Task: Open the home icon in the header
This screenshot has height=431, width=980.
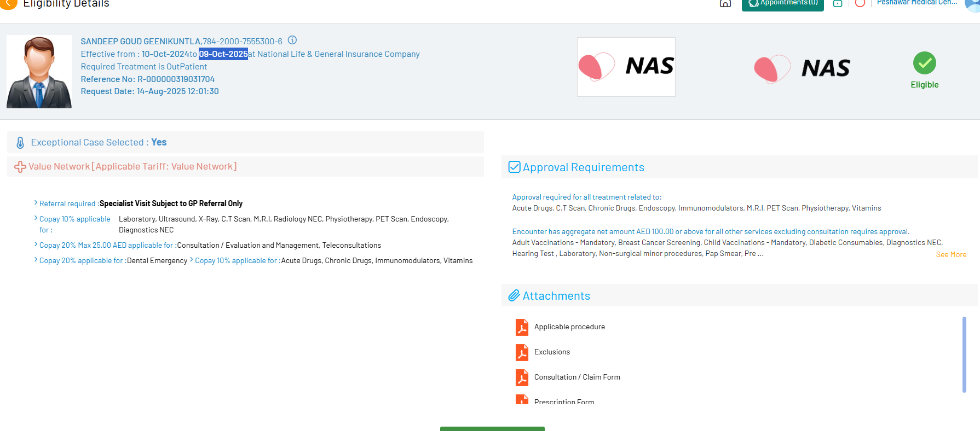Action: [x=725, y=3]
